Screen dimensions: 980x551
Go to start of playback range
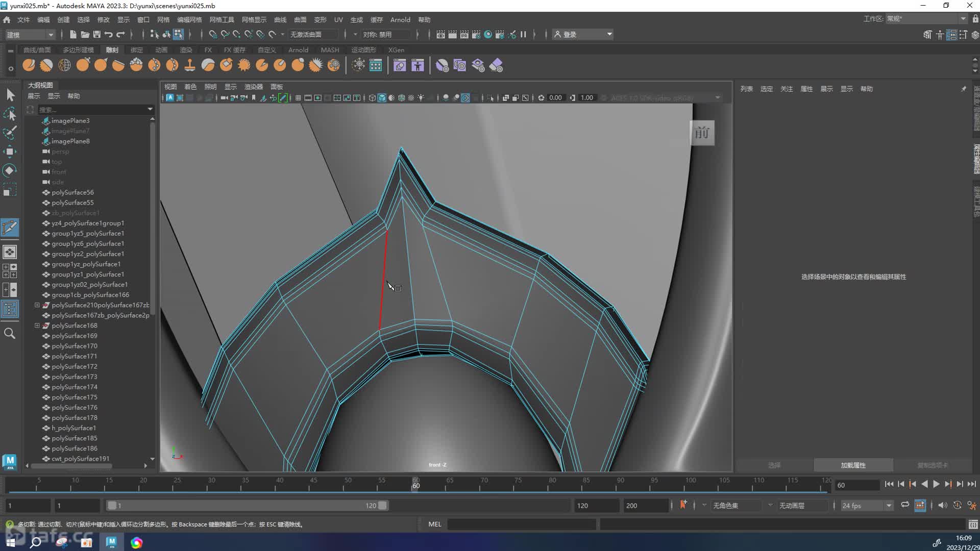[x=889, y=484]
